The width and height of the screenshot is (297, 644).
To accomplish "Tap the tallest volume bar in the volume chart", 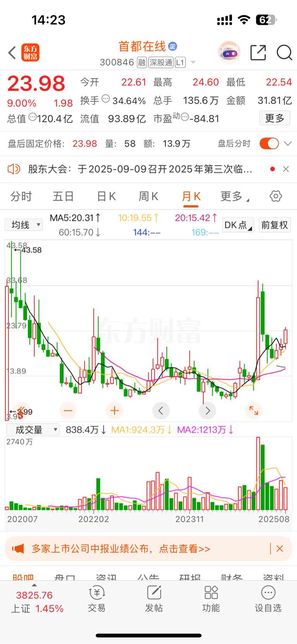I will (258, 473).
